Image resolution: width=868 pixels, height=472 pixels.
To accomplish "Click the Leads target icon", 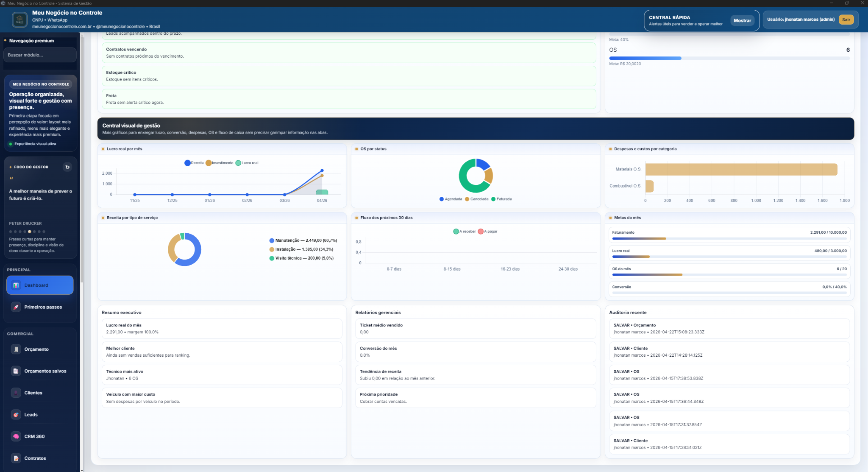I will click(16, 415).
